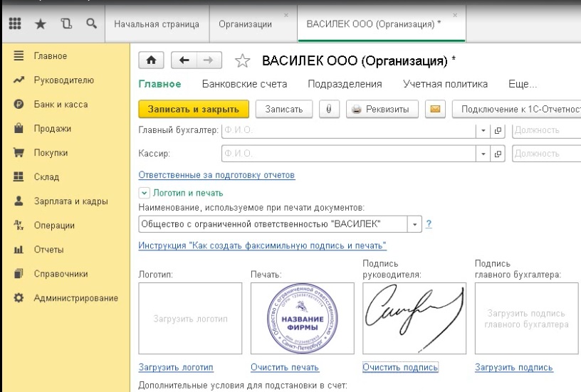Select the Главное form tab
Screen dimensions: 581x392
click(x=159, y=84)
